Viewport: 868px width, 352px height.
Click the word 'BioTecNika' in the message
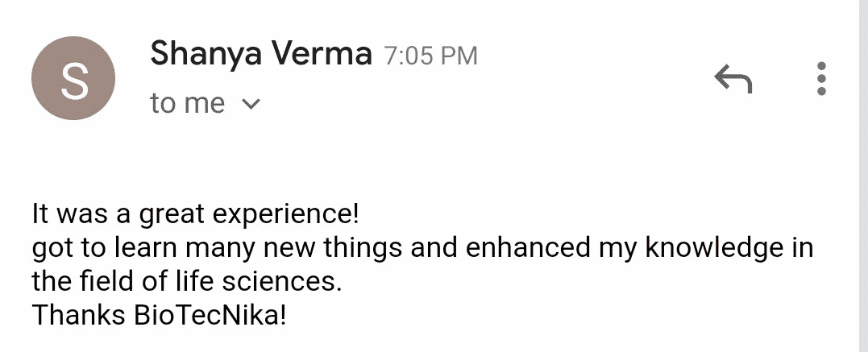pyautogui.click(x=210, y=315)
